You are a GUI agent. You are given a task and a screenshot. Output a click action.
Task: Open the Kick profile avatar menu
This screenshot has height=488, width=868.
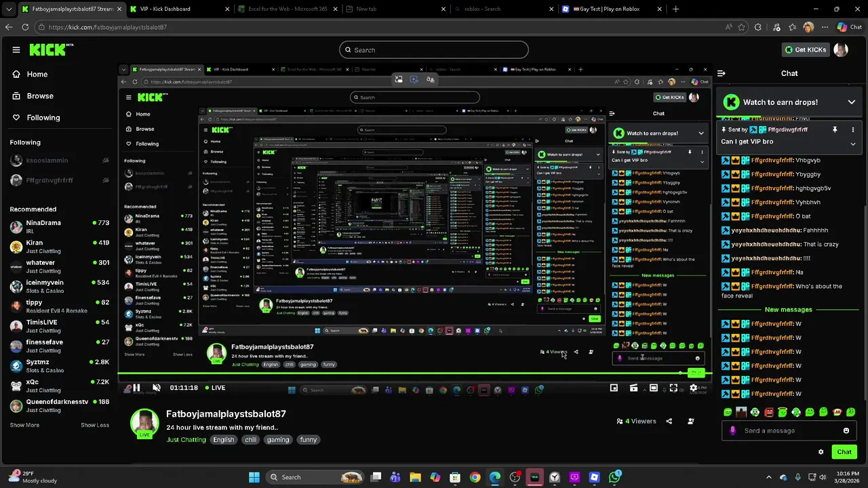coord(841,49)
